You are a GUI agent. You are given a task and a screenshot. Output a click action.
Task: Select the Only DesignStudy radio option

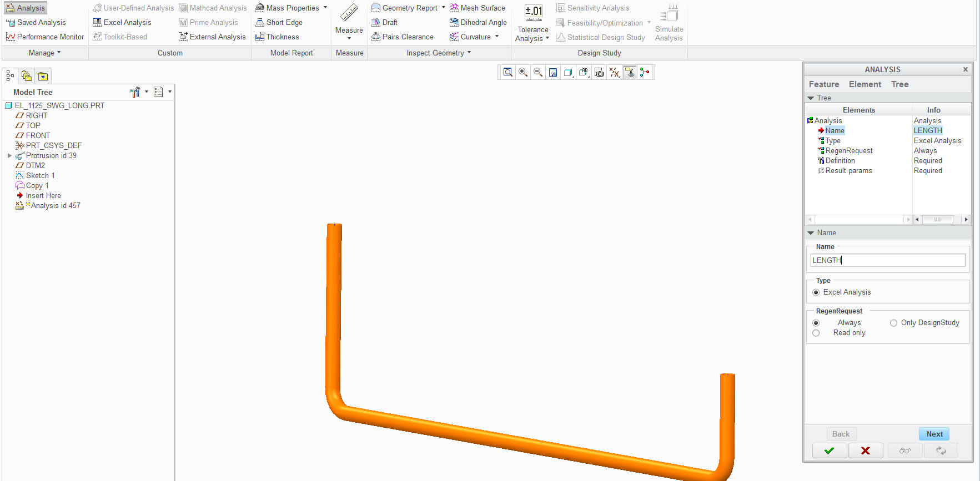[x=893, y=323]
